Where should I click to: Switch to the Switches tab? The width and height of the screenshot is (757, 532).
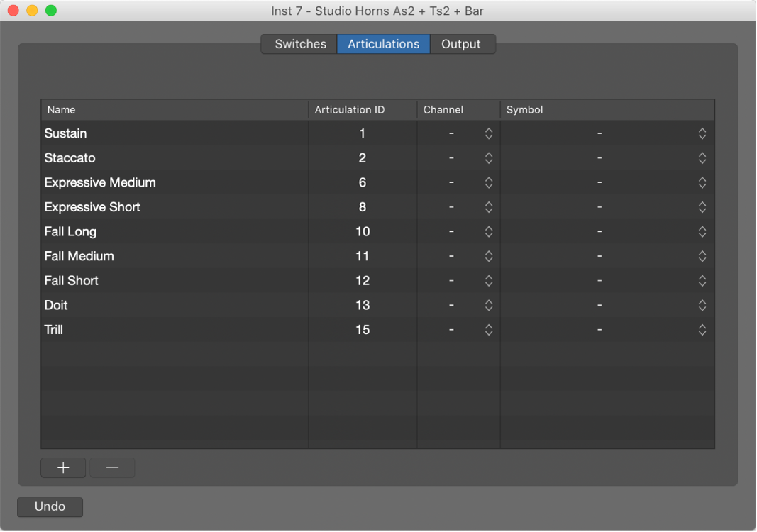click(x=299, y=44)
